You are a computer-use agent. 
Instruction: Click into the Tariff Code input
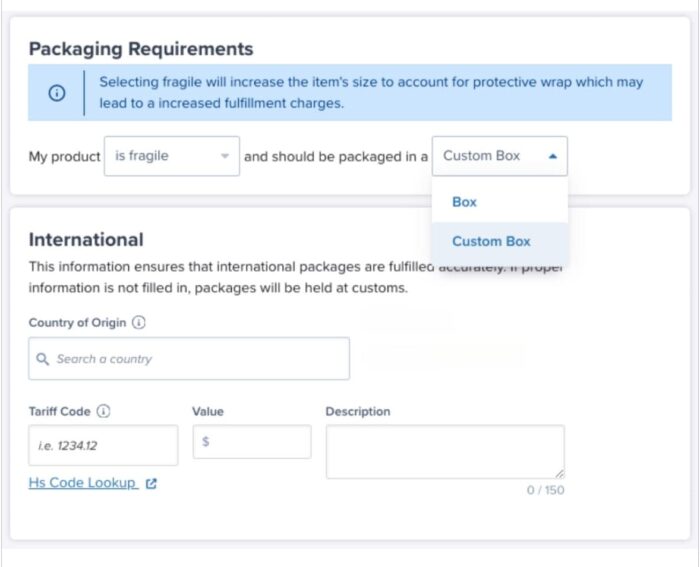pos(103,446)
